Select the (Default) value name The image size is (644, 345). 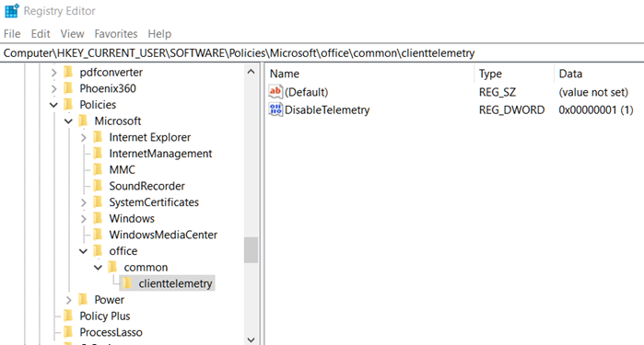[x=307, y=92]
